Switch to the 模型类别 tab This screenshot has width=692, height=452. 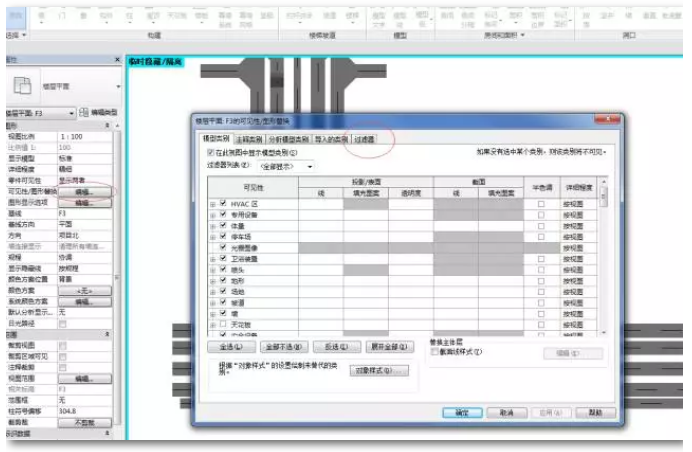pyautogui.click(x=215, y=139)
